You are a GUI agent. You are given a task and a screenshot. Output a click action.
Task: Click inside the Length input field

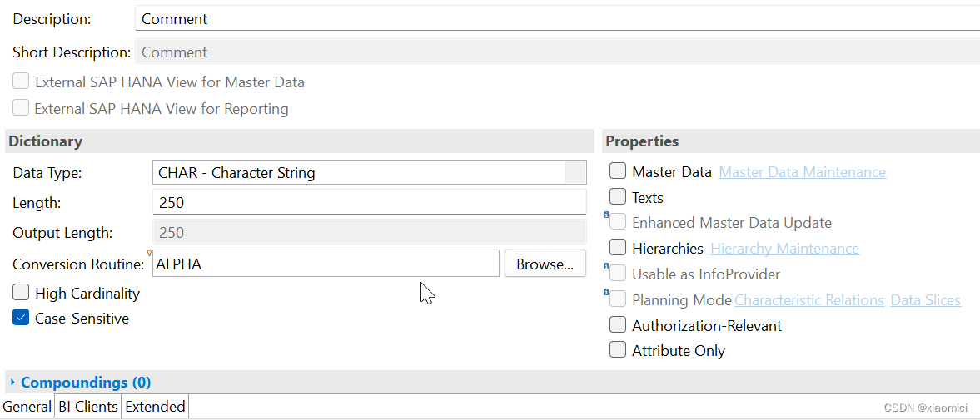370,202
